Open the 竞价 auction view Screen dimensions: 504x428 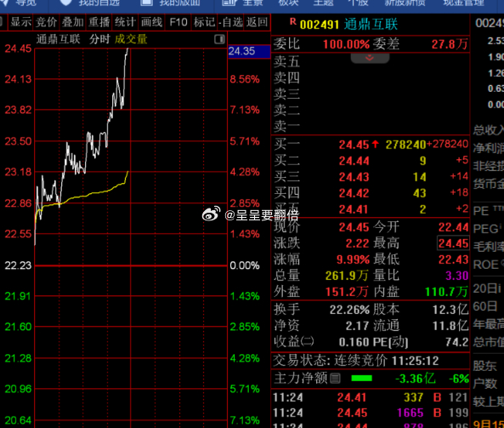46,22
